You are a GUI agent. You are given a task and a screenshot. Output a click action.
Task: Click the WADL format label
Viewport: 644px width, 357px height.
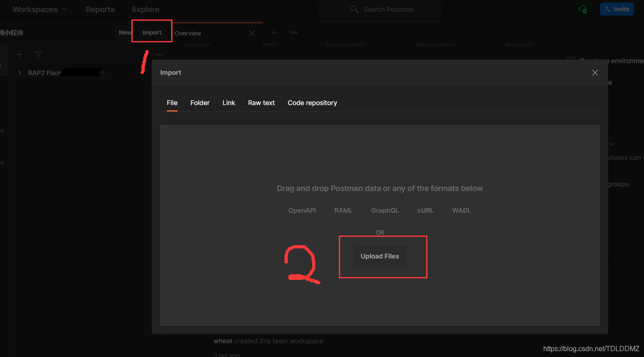click(x=462, y=210)
